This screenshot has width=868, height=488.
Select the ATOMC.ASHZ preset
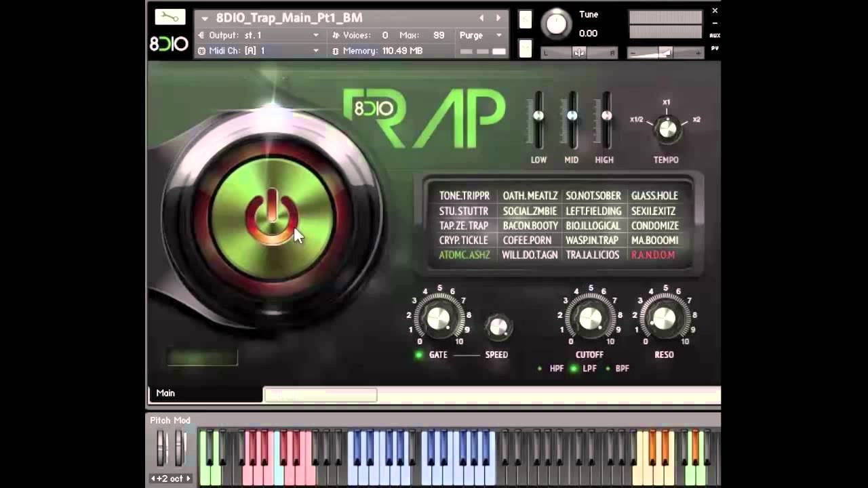465,256
